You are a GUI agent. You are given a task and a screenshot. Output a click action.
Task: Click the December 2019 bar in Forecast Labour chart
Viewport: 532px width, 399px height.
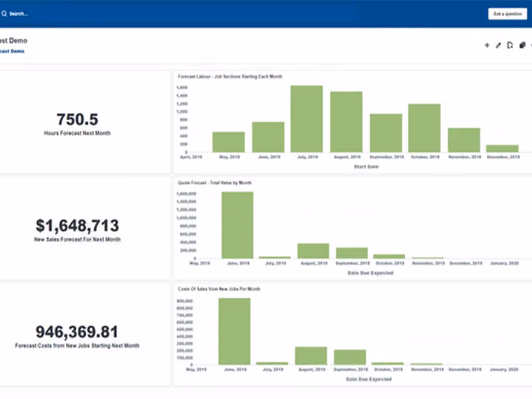(503, 148)
